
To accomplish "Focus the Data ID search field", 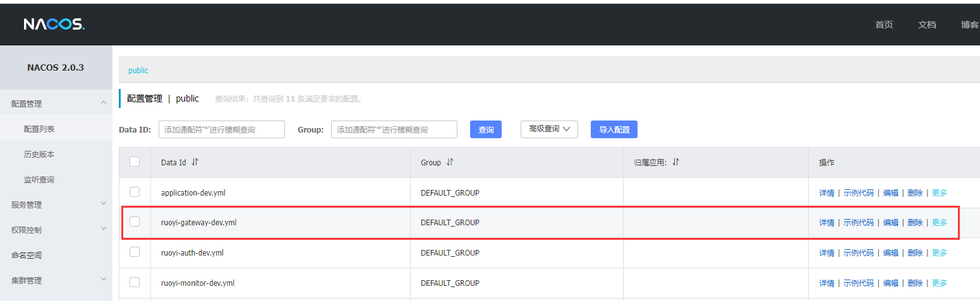I will coord(222,129).
